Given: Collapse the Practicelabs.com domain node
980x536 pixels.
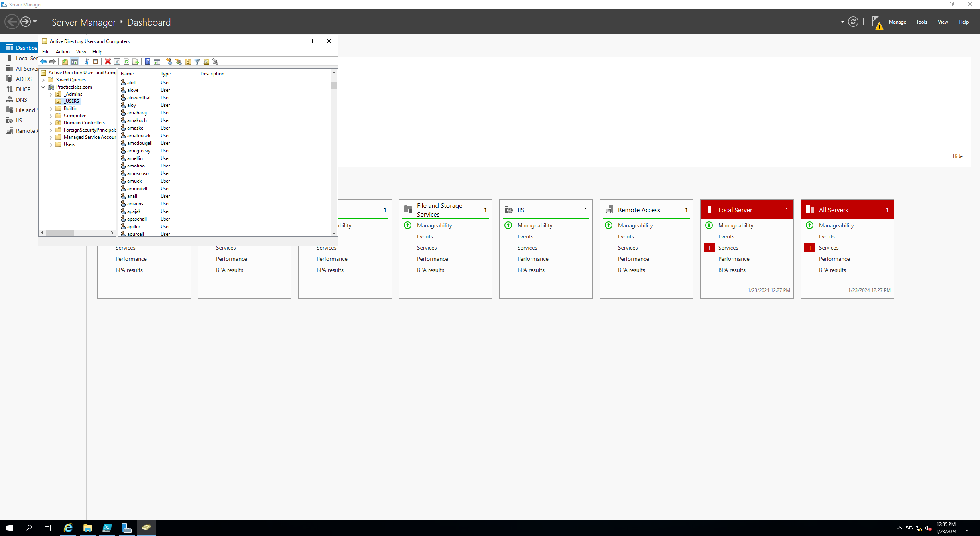Looking at the screenshot, I should (43, 87).
